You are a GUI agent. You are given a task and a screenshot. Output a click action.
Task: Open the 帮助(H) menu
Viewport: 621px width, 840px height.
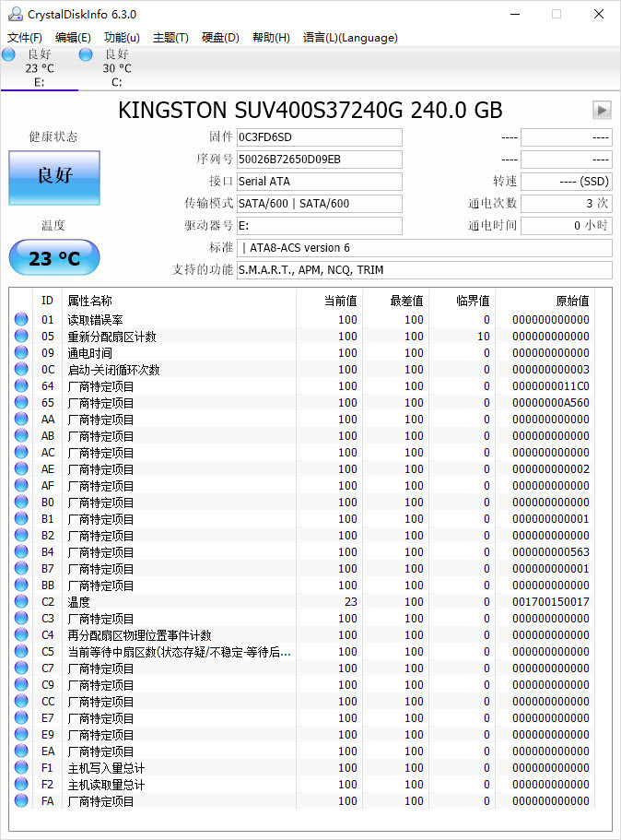coord(271,38)
